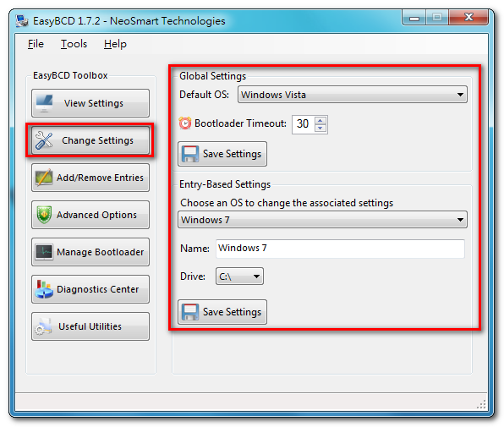Click Save Settings under Entry-Based Settings
504x427 pixels.
[x=222, y=312]
